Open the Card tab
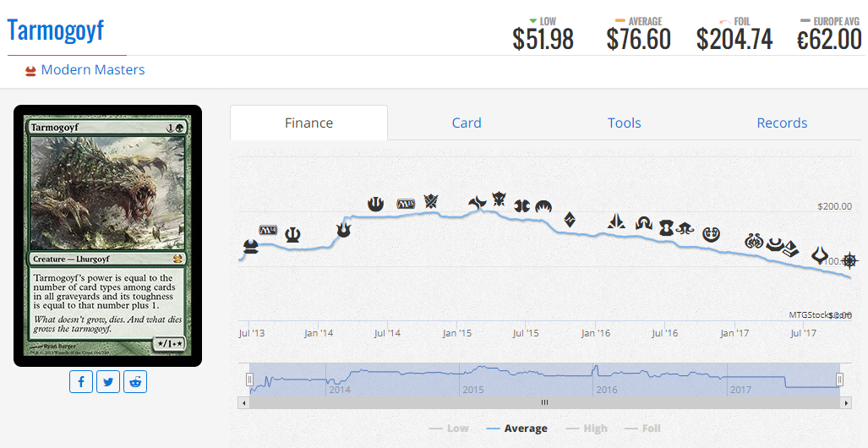This screenshot has height=448, width=868. click(x=467, y=123)
